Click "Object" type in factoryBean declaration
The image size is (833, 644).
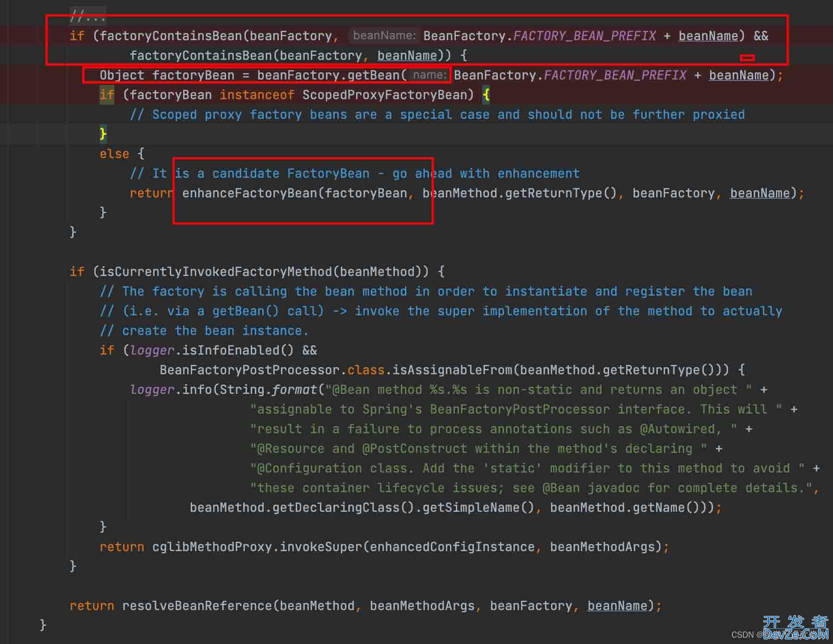coord(122,75)
